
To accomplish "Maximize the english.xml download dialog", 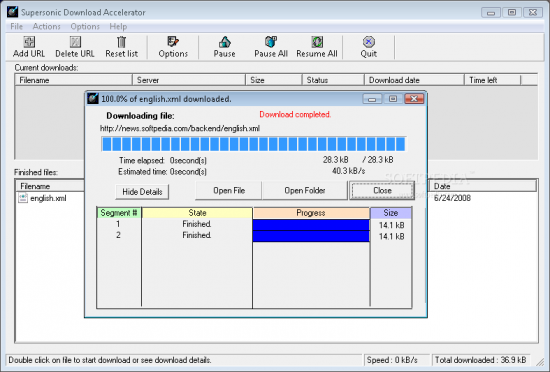I will click(393, 99).
